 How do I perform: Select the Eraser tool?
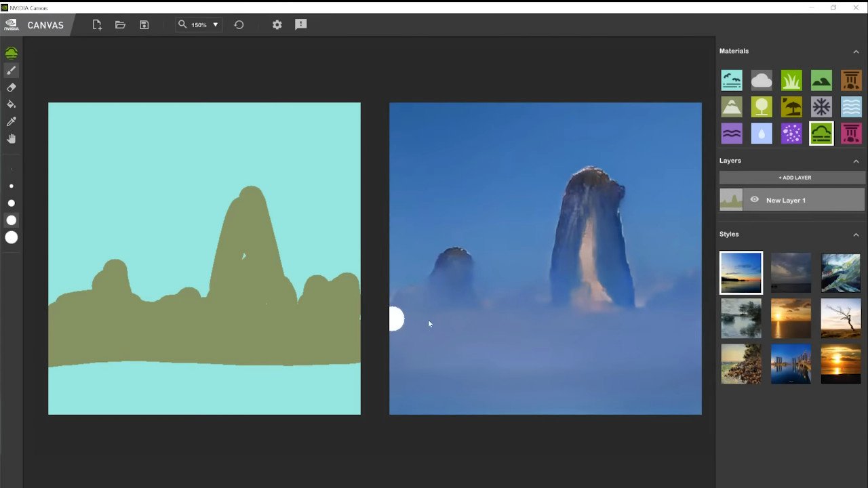11,87
